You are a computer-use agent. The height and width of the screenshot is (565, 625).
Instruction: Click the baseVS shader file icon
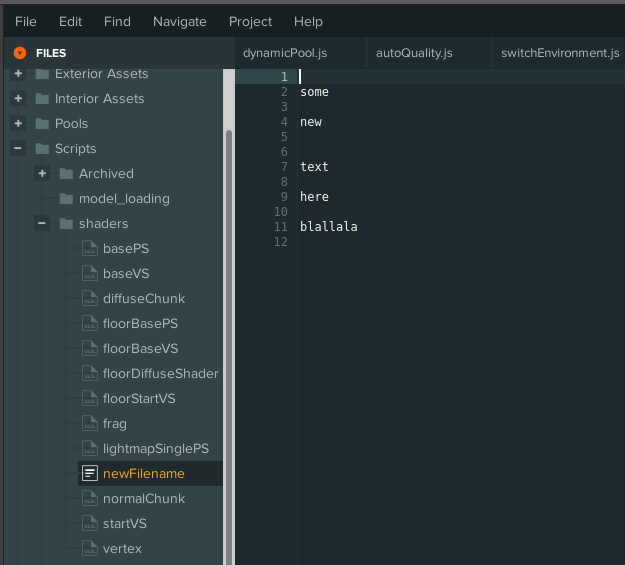pyautogui.click(x=90, y=274)
